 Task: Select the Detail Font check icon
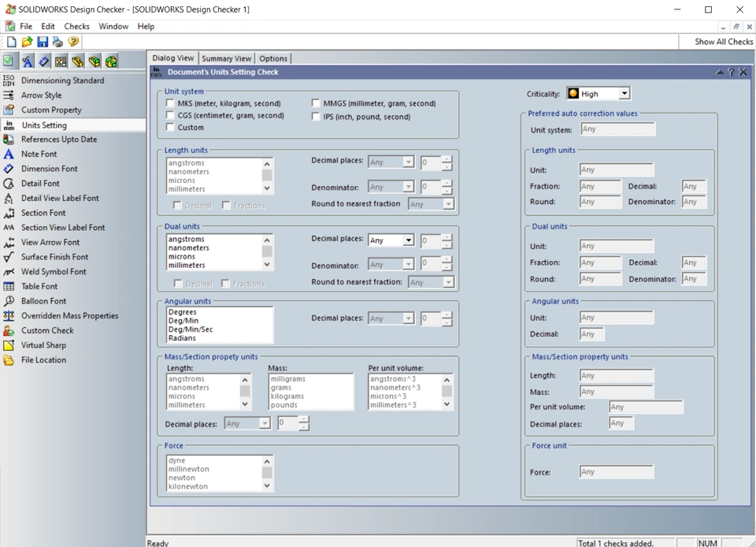pos(9,184)
